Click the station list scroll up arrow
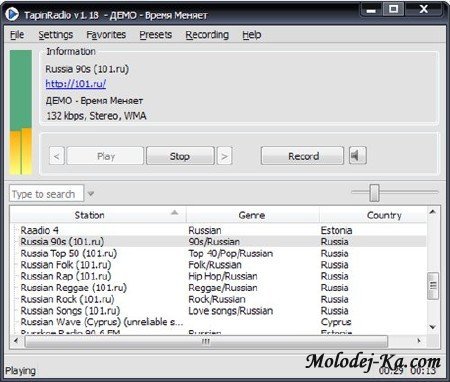Screen dimensions: 450x382 tap(433, 212)
